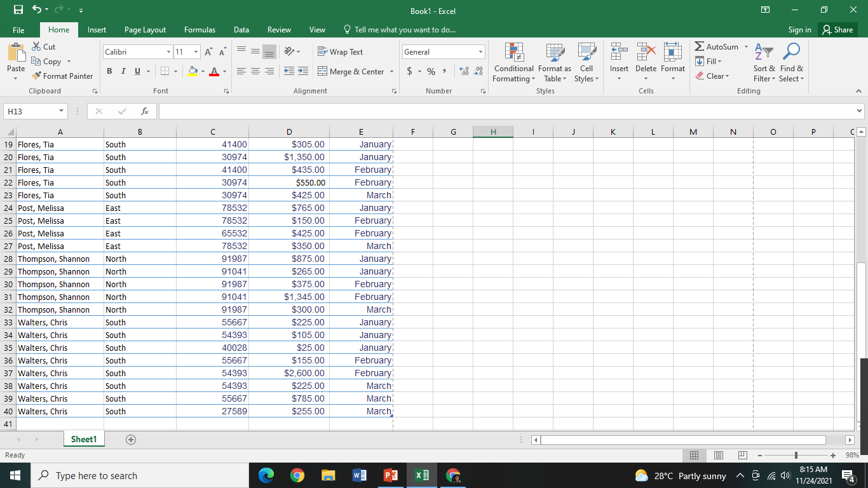Click the Delete cells button
Screen dimensions: 868x488
646,62
